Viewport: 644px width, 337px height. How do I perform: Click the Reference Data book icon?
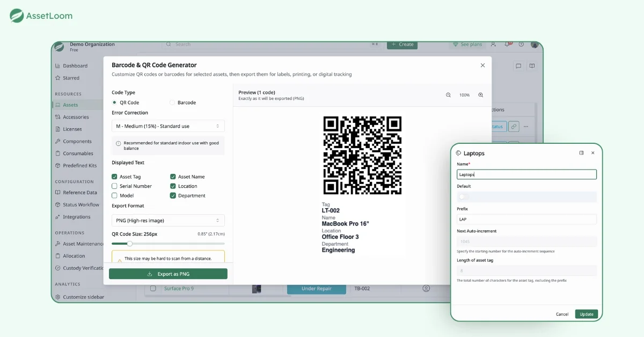(x=58, y=193)
